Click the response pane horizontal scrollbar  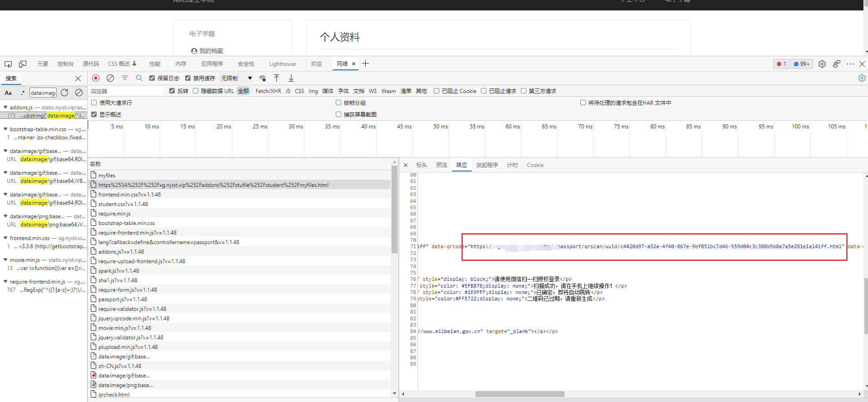[x=520, y=394]
